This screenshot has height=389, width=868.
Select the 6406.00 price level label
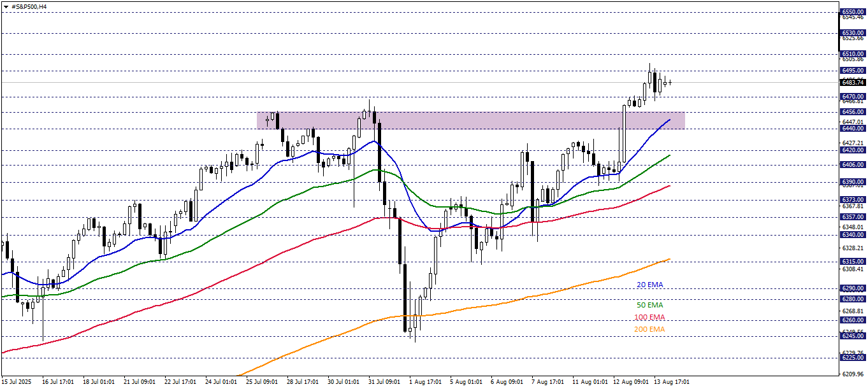point(853,164)
